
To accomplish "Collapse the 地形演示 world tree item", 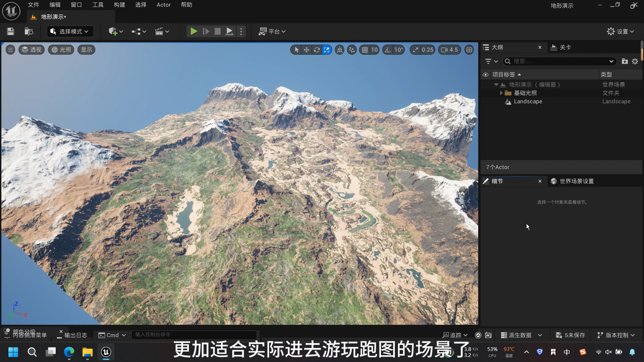I will click(496, 84).
